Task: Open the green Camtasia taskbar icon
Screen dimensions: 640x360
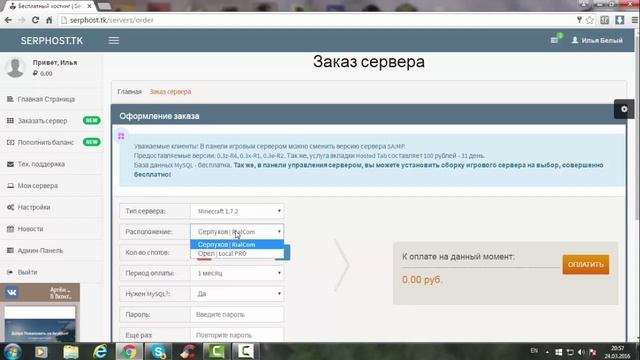Action: [x=216, y=351]
